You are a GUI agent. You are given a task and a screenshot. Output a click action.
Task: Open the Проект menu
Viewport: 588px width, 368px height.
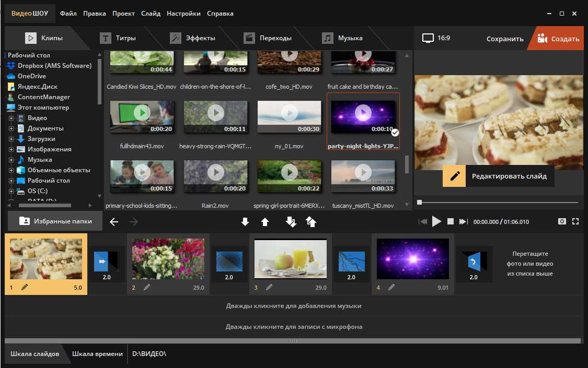123,13
